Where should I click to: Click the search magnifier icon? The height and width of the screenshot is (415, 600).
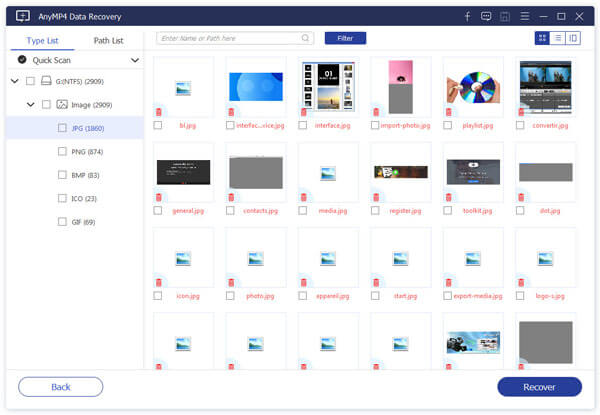(x=306, y=38)
